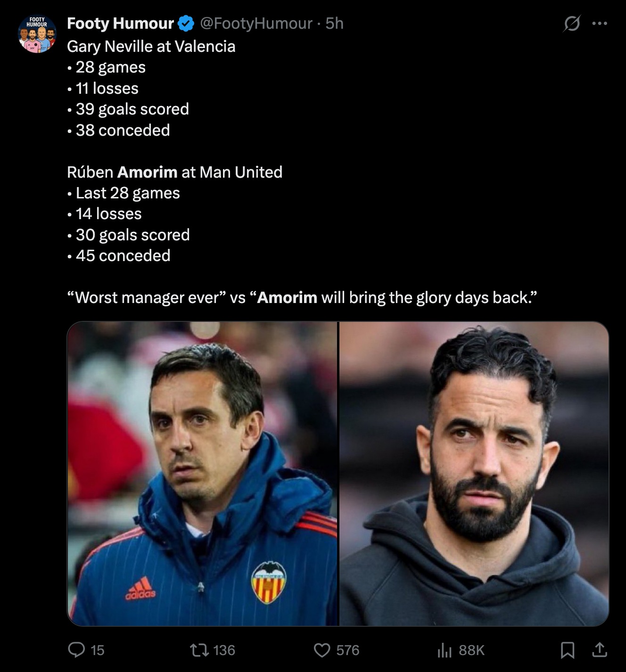The width and height of the screenshot is (626, 672).
Task: Click the 136 reposts count
Action: point(224,650)
